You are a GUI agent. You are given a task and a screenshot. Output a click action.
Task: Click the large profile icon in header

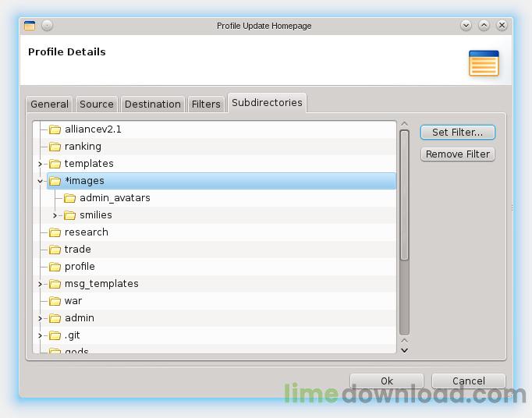484,63
